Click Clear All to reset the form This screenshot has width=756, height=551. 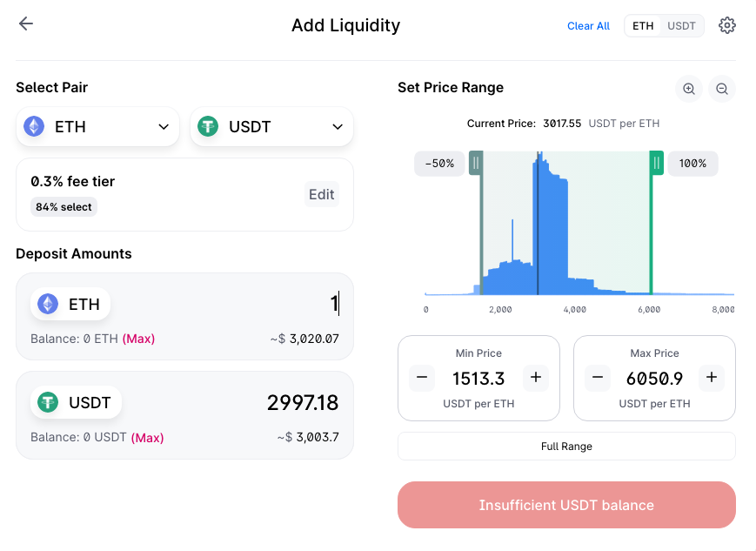tap(588, 25)
